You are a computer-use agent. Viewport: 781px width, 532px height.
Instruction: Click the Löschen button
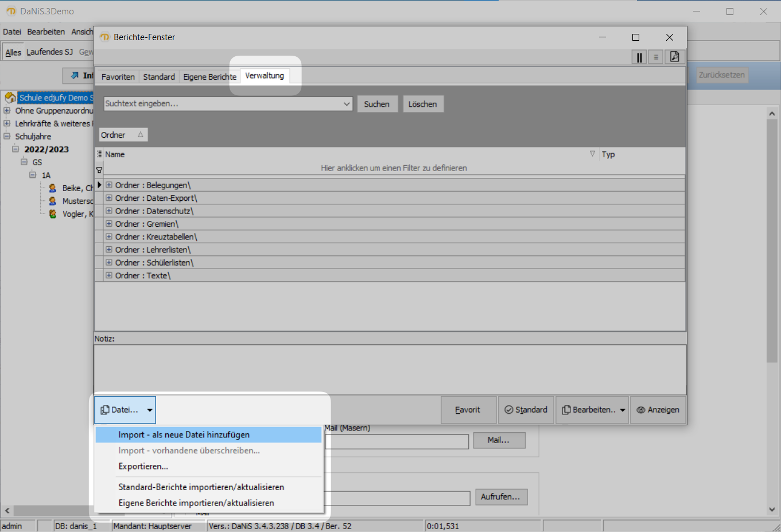click(x=423, y=104)
